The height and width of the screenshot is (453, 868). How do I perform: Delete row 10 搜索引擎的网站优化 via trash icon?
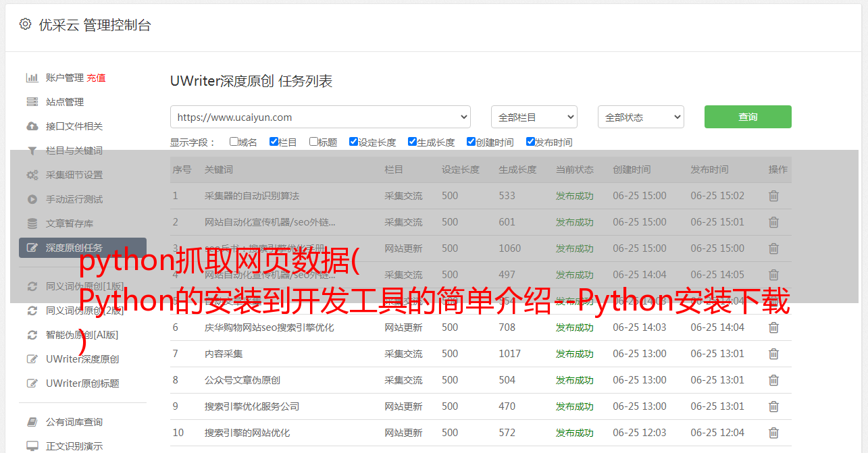tap(773, 433)
